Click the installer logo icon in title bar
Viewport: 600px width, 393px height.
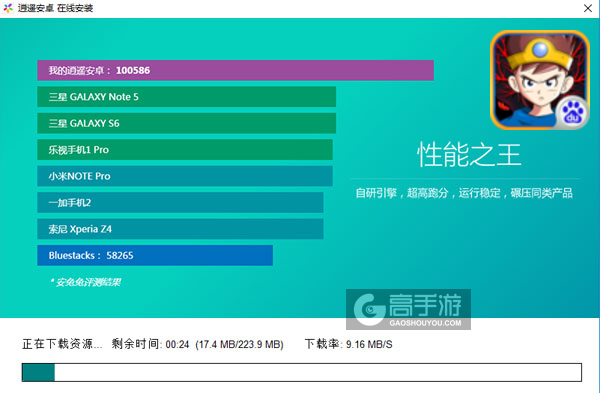tap(8, 8)
